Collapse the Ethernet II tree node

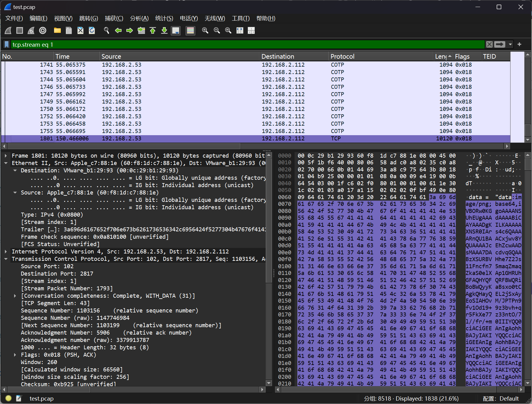[6, 163]
